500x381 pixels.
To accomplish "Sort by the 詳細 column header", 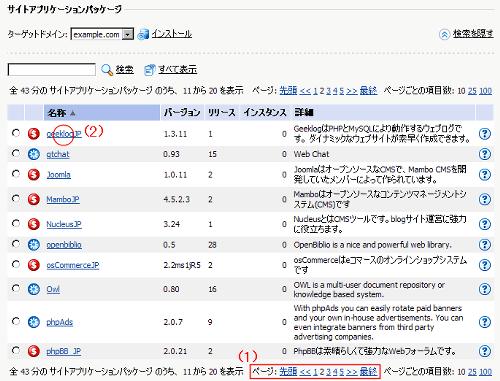I will (383, 113).
